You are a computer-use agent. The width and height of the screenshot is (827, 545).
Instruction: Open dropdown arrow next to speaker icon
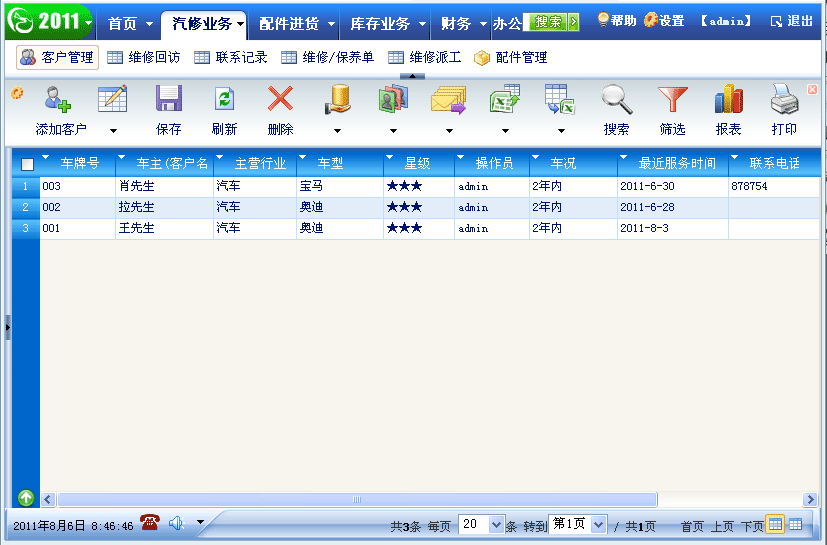[200, 522]
